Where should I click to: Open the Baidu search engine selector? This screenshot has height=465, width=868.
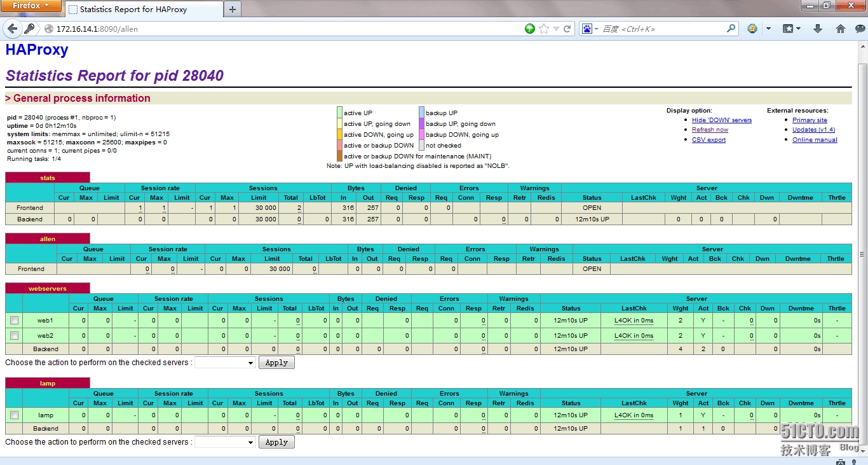[x=590, y=29]
